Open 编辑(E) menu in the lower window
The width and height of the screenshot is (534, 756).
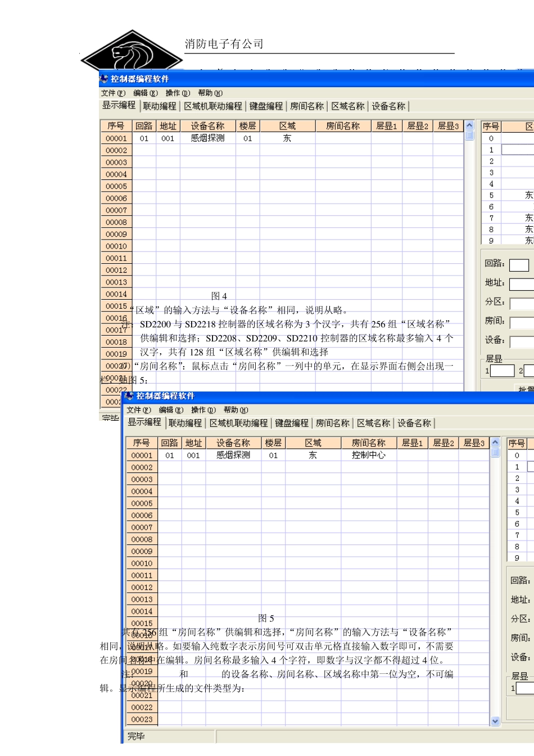pos(171,410)
